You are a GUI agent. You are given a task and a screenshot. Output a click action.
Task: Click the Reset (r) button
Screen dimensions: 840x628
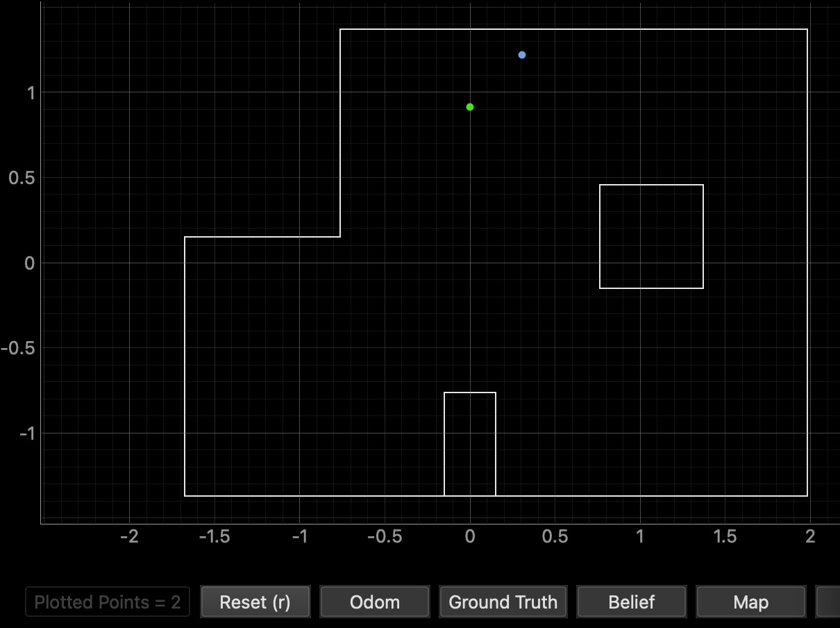click(255, 602)
